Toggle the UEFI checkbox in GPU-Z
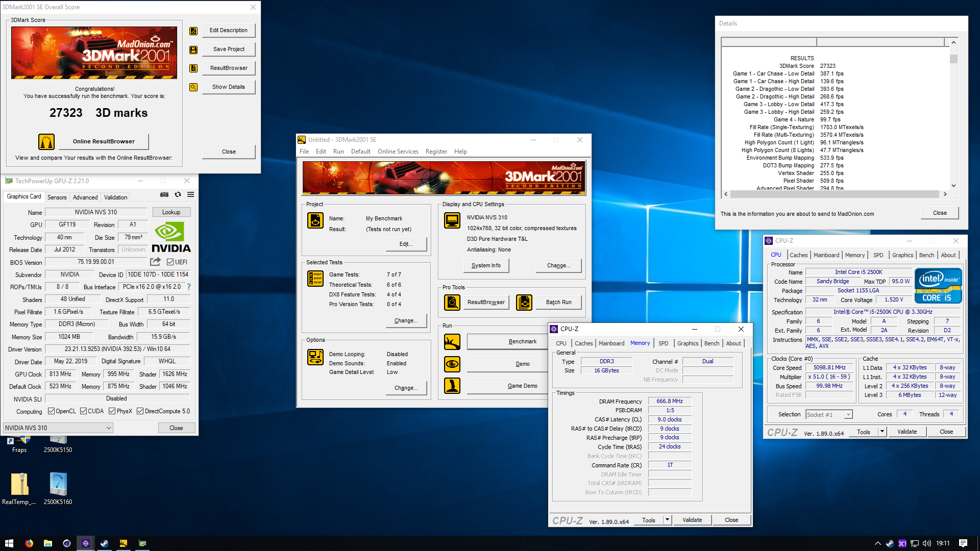 pos(170,262)
